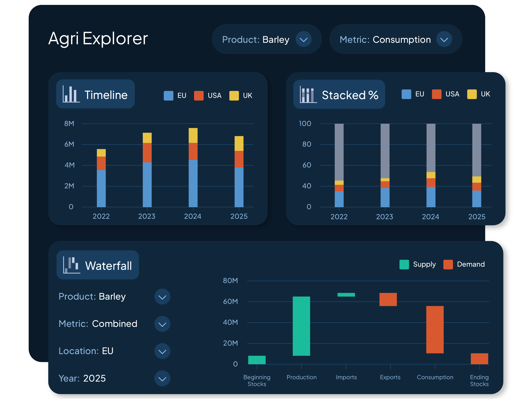Click the Waterfall chart icon
Viewport: 532px width, 399px height.
[72, 265]
